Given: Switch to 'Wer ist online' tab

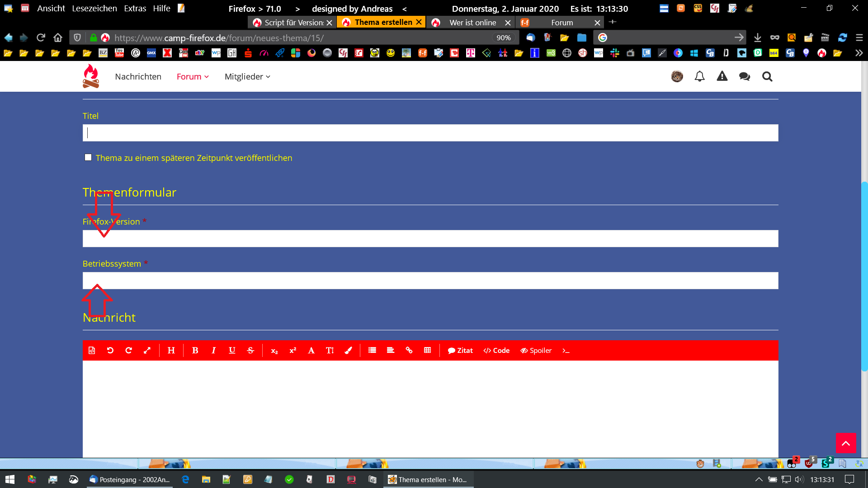Looking at the screenshot, I should (x=472, y=23).
